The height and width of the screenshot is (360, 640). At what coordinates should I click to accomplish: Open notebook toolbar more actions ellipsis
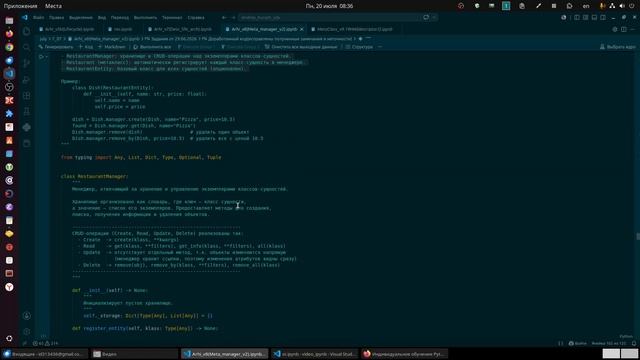click(x=380, y=47)
